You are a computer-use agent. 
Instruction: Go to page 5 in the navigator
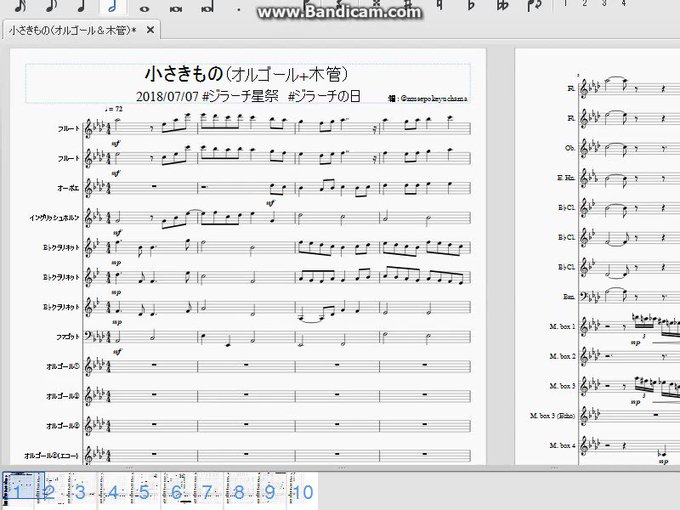point(144,492)
